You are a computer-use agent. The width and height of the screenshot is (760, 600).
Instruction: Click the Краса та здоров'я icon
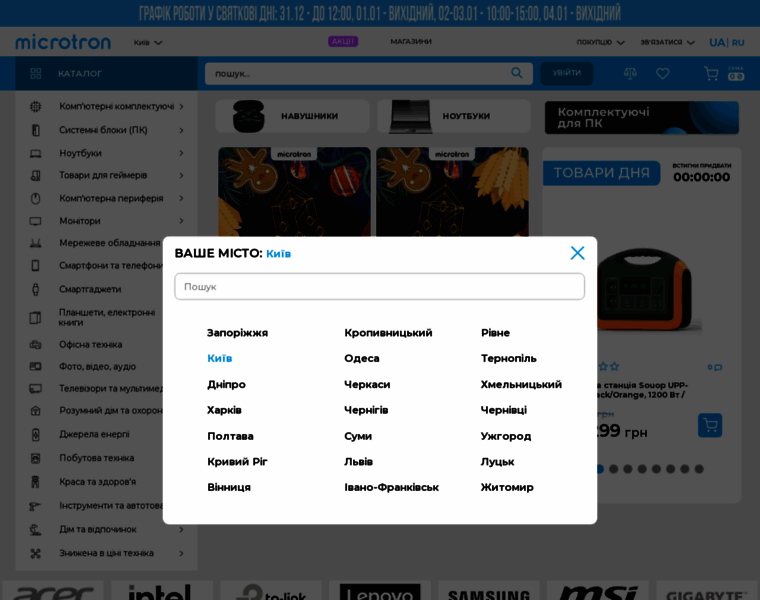click(35, 482)
